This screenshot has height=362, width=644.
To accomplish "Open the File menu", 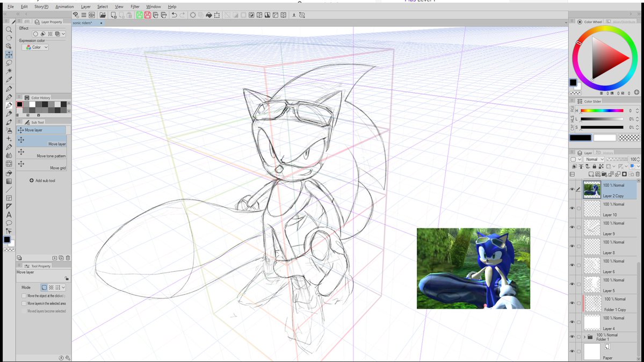I will point(11,6).
